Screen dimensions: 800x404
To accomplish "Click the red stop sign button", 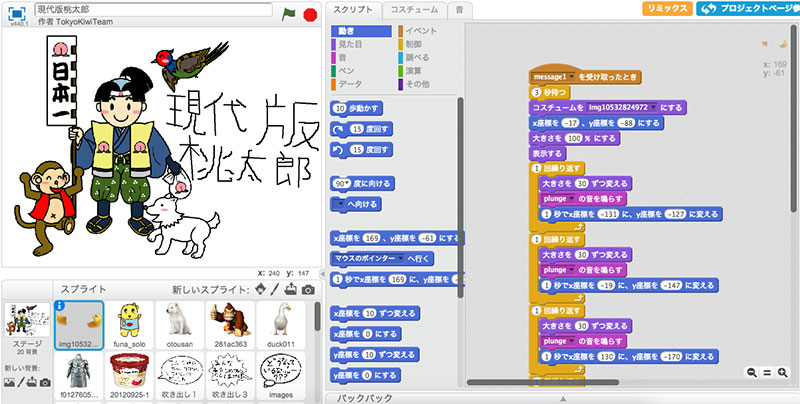I will point(310,15).
